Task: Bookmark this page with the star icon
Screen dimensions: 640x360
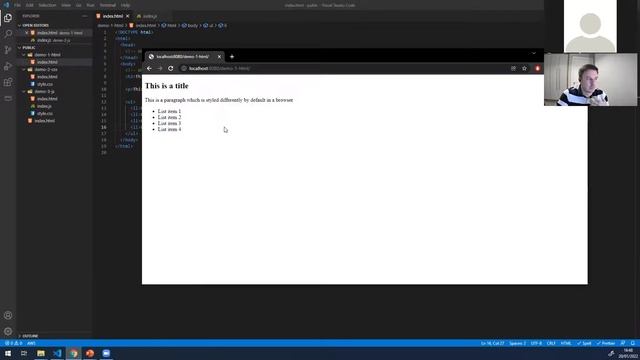Action: pos(524,68)
